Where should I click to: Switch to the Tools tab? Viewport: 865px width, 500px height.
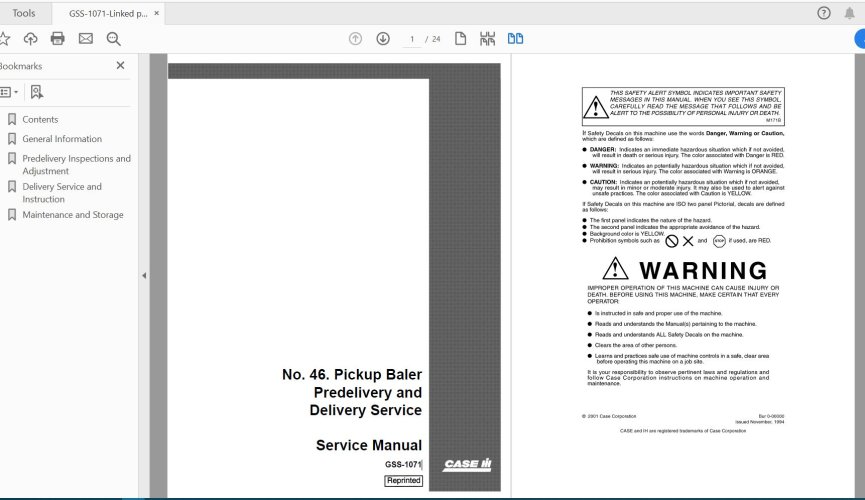pyautogui.click(x=24, y=13)
